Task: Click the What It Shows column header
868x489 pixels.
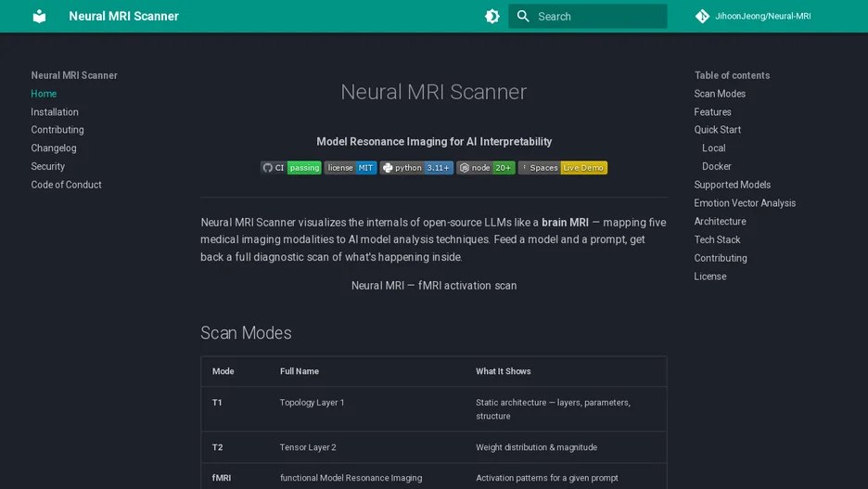Action: pyautogui.click(x=504, y=371)
